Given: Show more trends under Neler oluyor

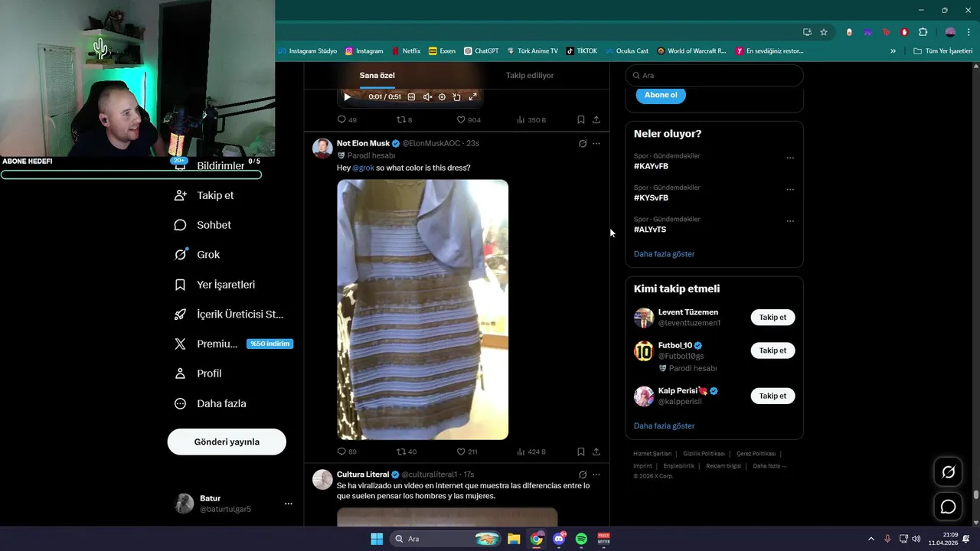Looking at the screenshot, I should point(664,254).
